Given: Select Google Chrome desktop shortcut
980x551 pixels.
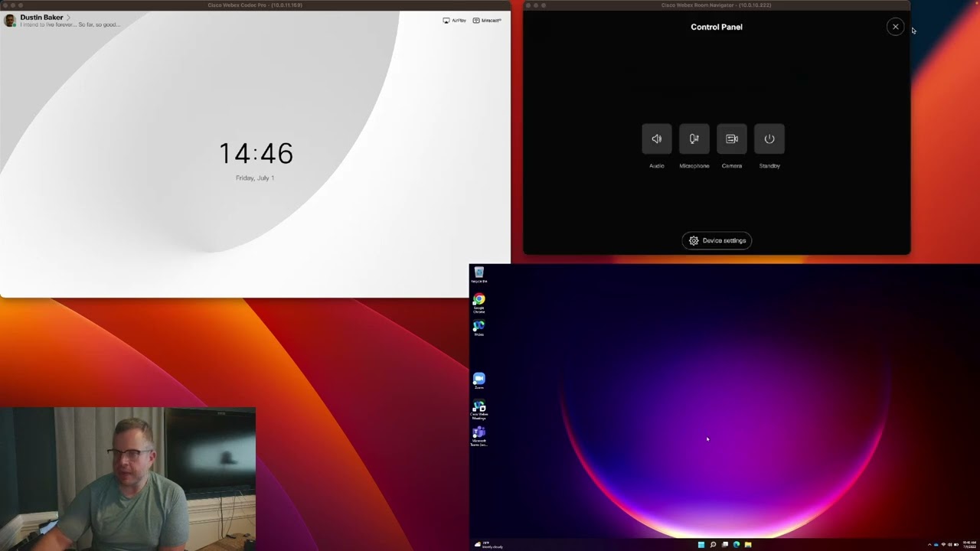Looking at the screenshot, I should tap(479, 303).
